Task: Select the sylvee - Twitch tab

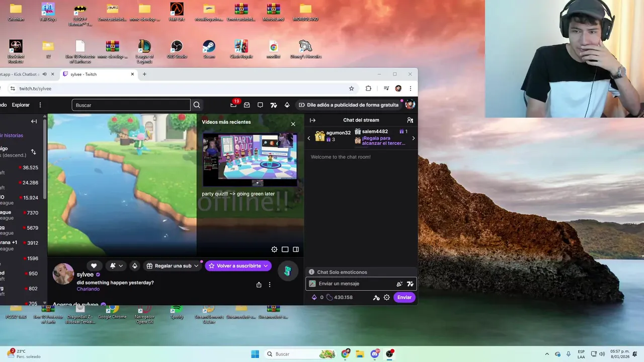Action: coord(98,74)
